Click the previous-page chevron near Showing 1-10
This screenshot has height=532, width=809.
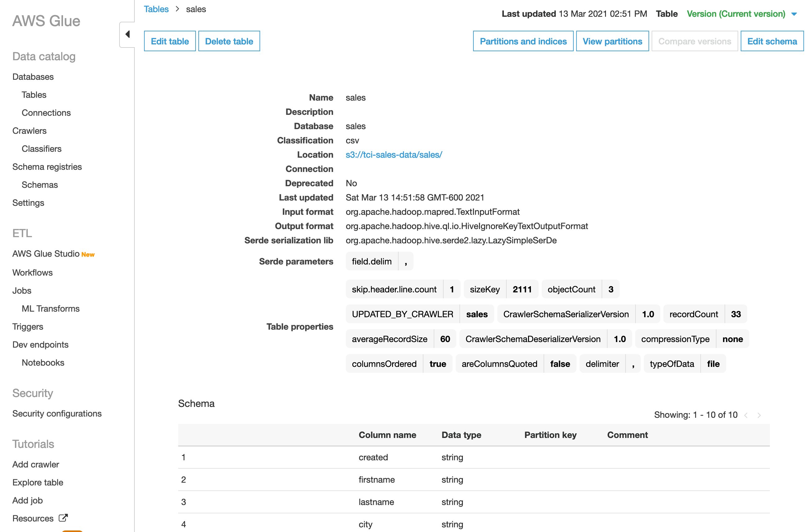pos(747,415)
